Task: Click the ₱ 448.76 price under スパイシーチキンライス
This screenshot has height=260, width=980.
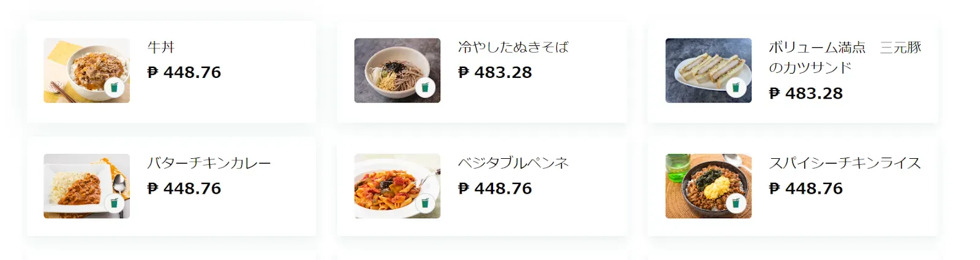Action: (806, 188)
